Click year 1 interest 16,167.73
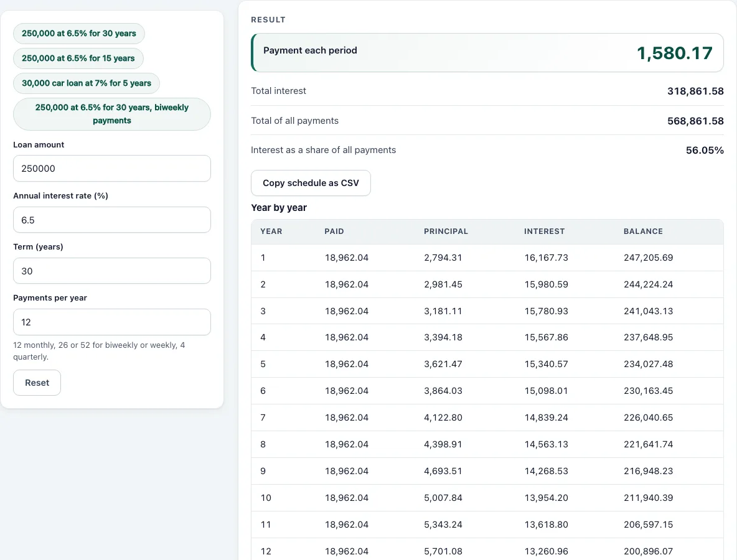737x560 pixels. [x=546, y=258]
